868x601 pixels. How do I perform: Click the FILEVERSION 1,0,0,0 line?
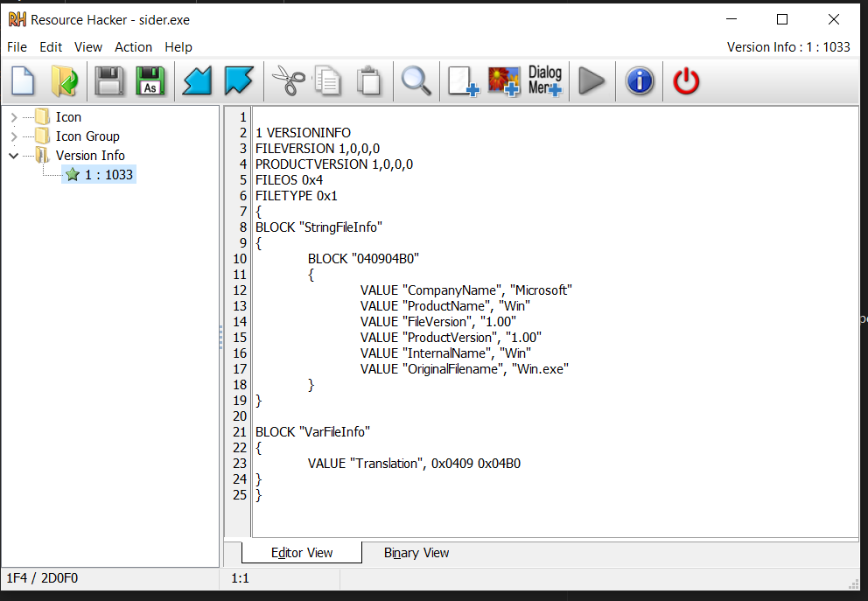[x=318, y=149]
